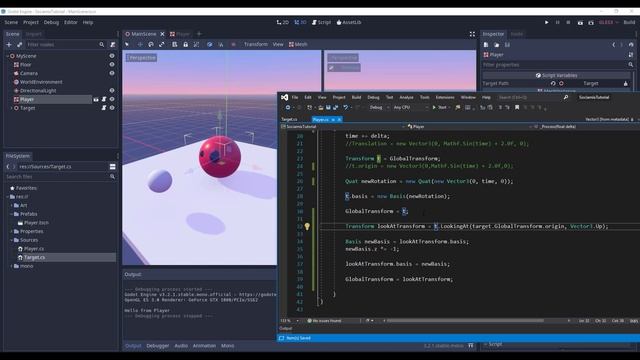Revert Target Path property value
Viewport: 640px width, 360px height.
553,83
